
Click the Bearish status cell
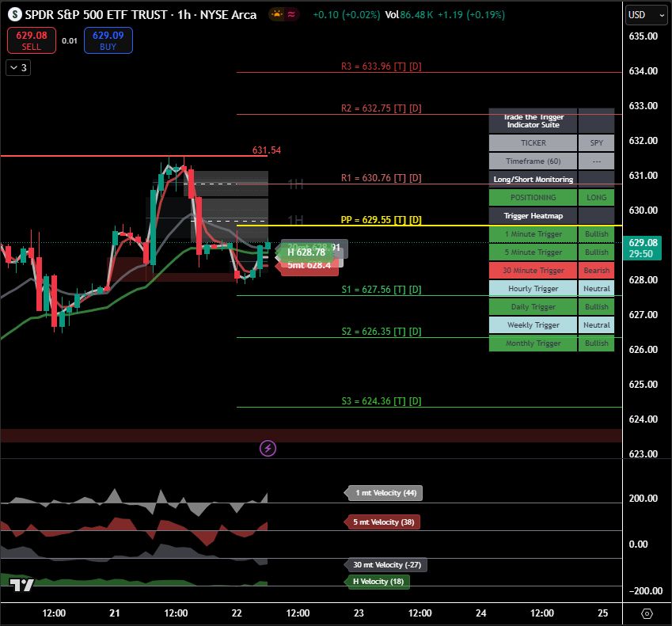coord(596,271)
